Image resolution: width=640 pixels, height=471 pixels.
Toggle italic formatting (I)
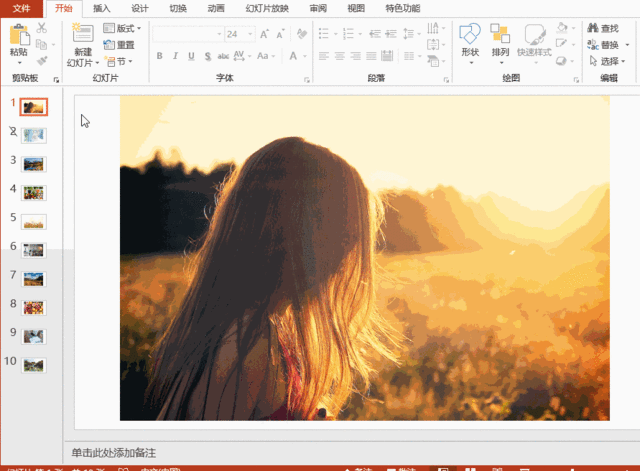tap(177, 56)
